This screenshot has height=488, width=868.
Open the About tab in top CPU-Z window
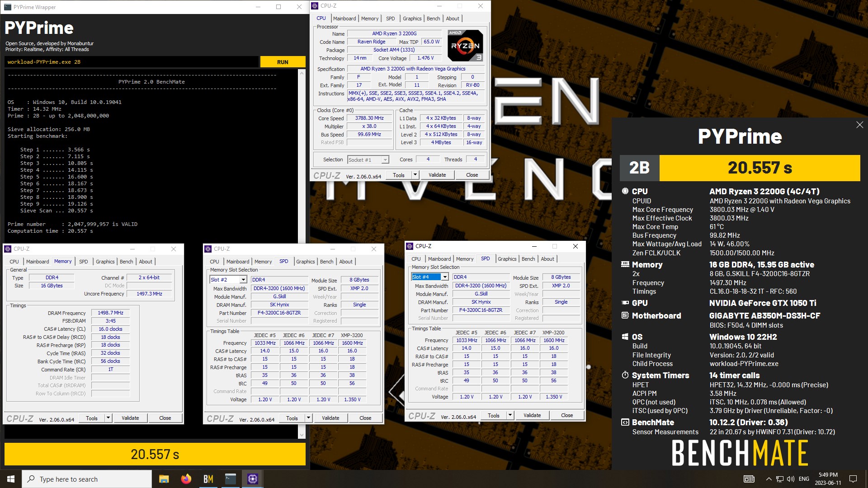tap(453, 19)
